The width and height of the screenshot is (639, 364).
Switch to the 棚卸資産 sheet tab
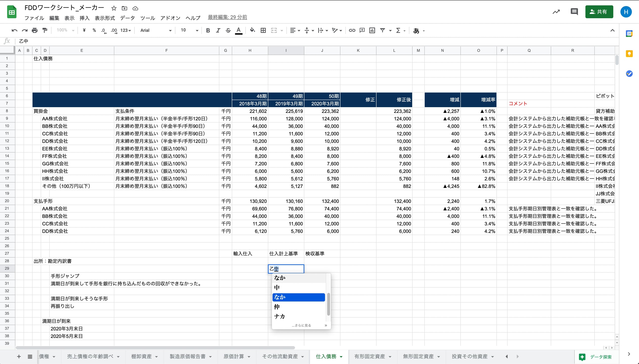pos(141,356)
